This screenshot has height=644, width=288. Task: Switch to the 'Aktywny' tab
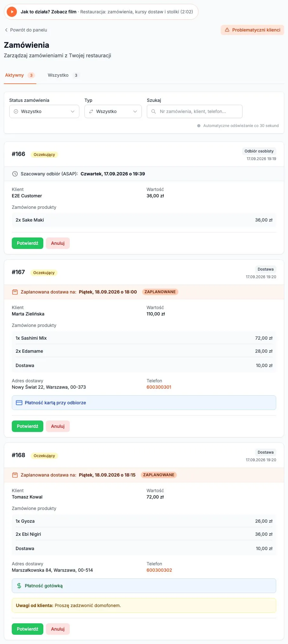(x=20, y=75)
